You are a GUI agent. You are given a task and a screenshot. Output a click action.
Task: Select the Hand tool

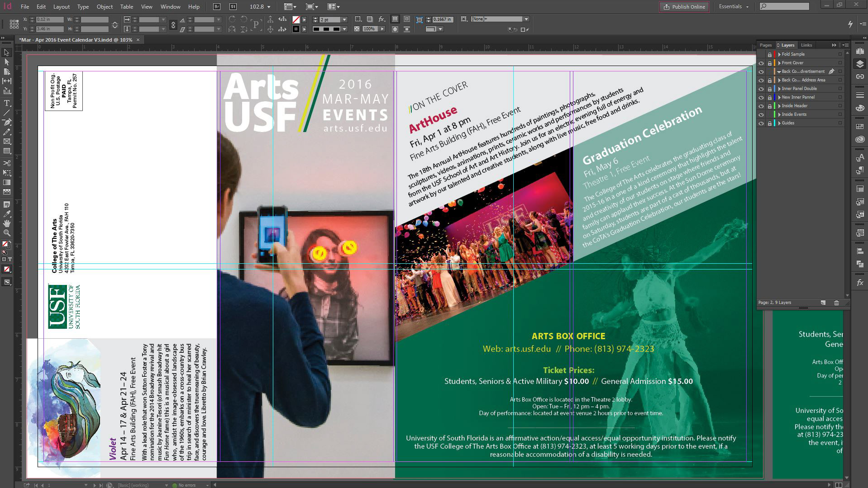(6, 223)
